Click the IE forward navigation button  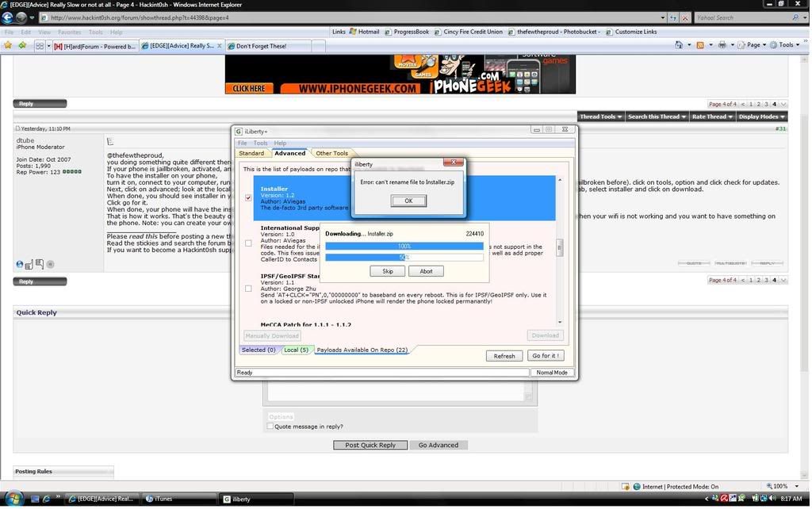coord(21,17)
